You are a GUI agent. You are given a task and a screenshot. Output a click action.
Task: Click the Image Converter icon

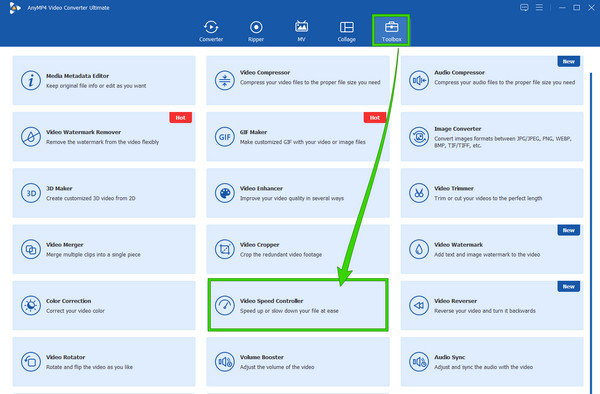(419, 137)
